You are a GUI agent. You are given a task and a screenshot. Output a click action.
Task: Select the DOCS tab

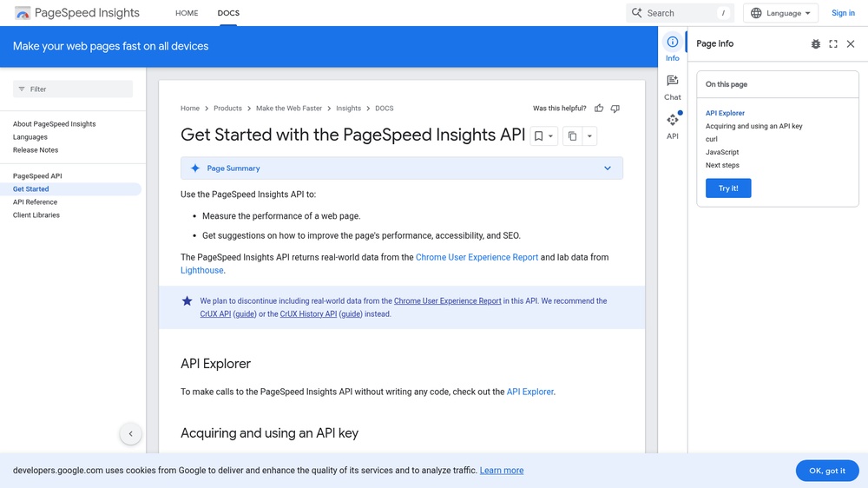pos(228,13)
